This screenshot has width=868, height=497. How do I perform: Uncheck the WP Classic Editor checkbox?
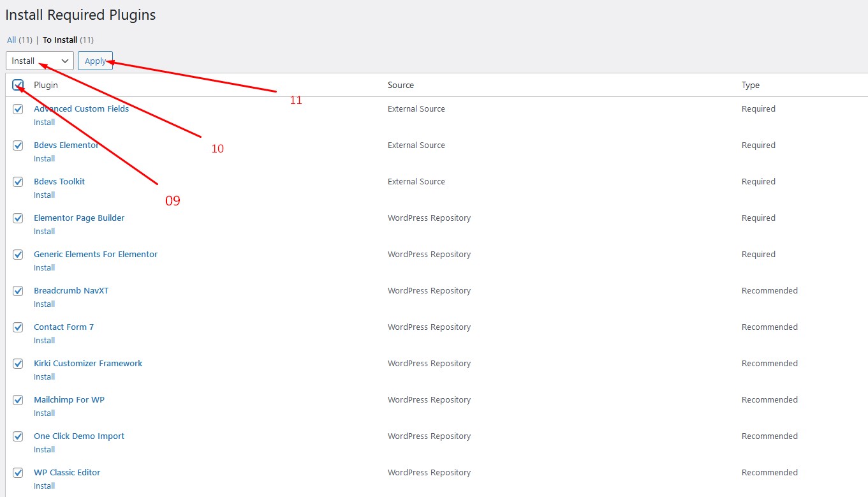[x=18, y=473]
